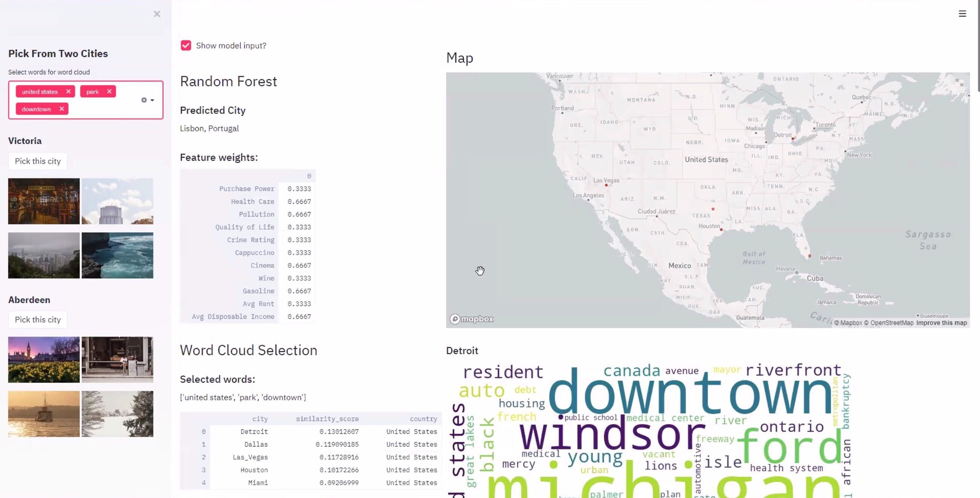This screenshot has width=980, height=498.
Task: Click the Mapbox logo on map
Action: point(472,319)
